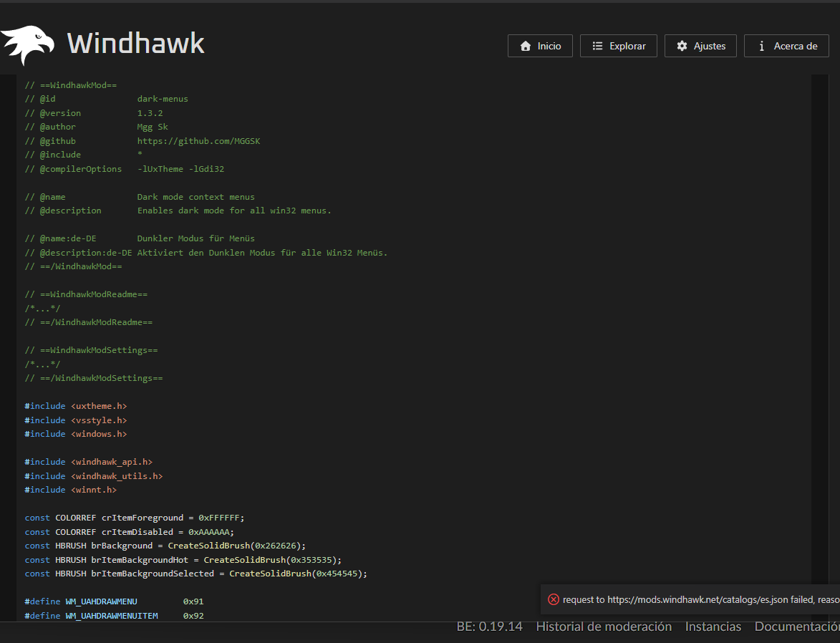Click the list icon on Explorar
Viewport: 840px width, 643px height.
(597, 46)
